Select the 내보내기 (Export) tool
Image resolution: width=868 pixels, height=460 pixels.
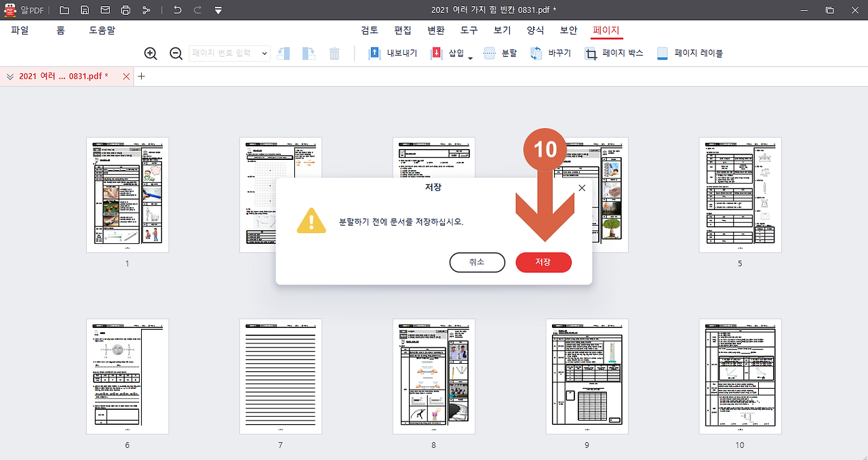[x=393, y=53]
